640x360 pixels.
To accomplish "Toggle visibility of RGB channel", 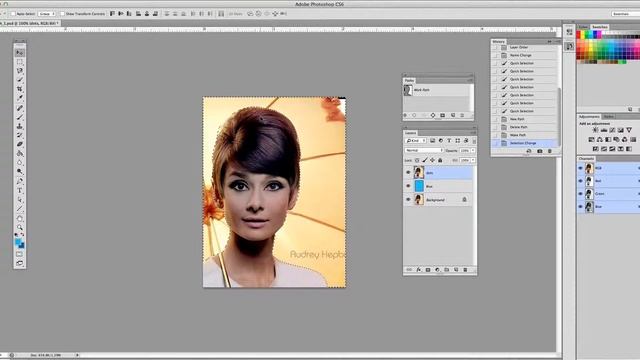I will (580, 168).
